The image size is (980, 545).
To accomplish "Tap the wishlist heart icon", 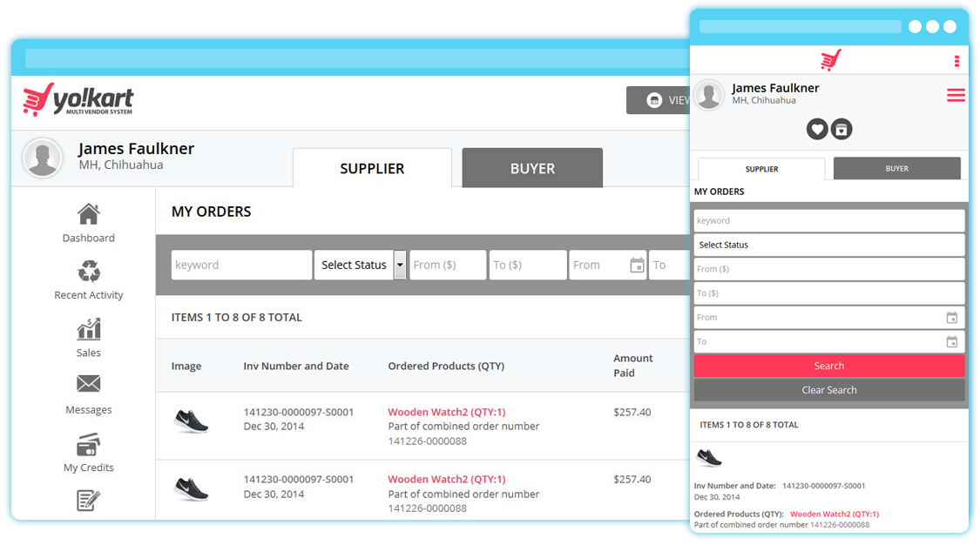I will click(x=816, y=129).
